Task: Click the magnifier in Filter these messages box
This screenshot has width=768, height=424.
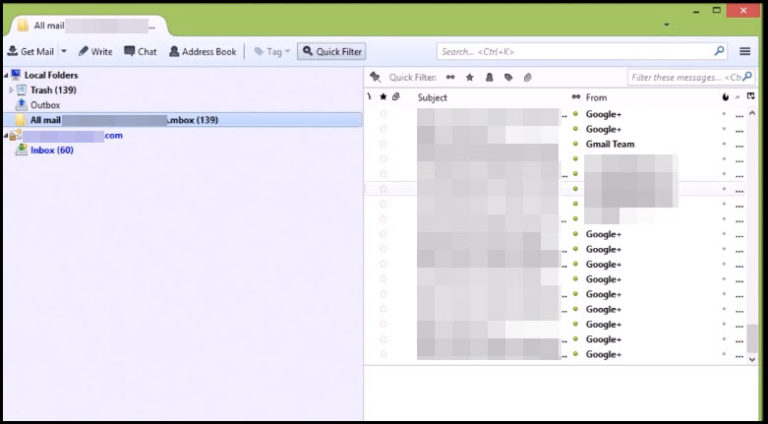Action: coord(747,76)
